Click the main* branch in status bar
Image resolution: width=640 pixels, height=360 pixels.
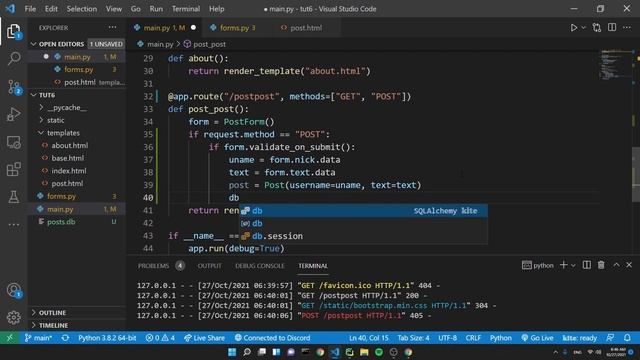(x=38, y=338)
